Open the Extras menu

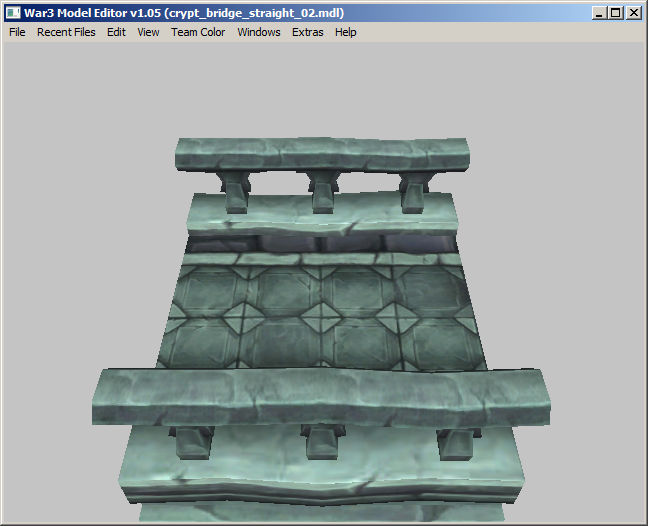[x=307, y=32]
